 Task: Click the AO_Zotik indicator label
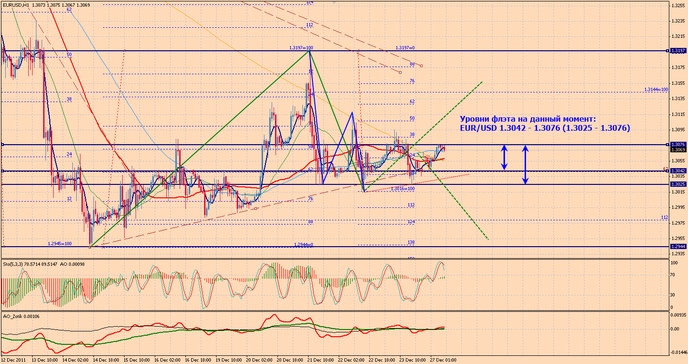11,316
